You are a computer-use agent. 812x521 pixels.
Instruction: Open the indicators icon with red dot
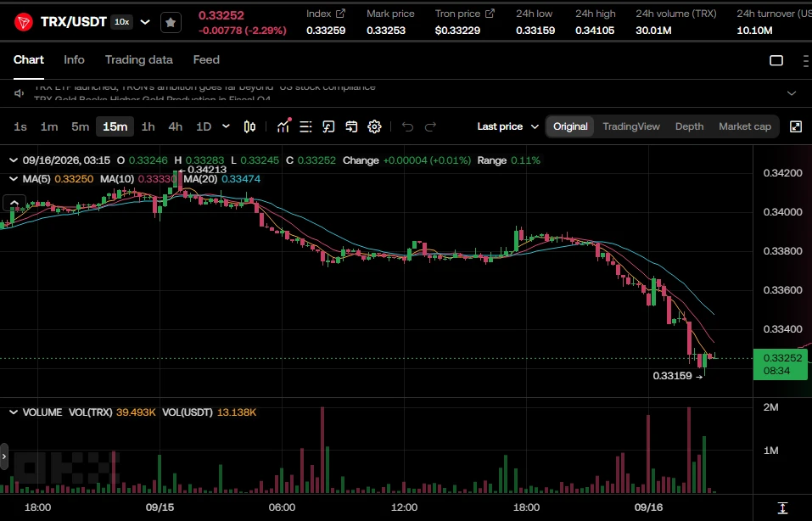coord(283,126)
